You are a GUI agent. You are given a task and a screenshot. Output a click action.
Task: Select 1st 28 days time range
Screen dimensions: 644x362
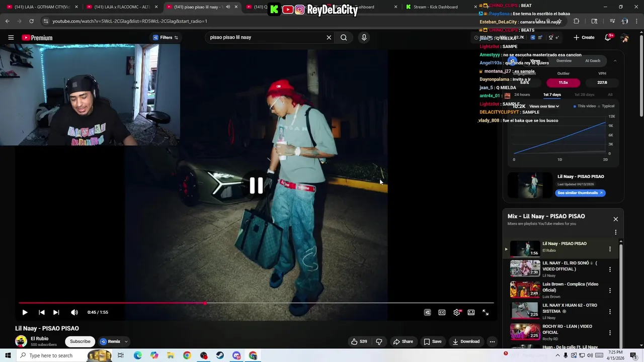[x=584, y=95]
